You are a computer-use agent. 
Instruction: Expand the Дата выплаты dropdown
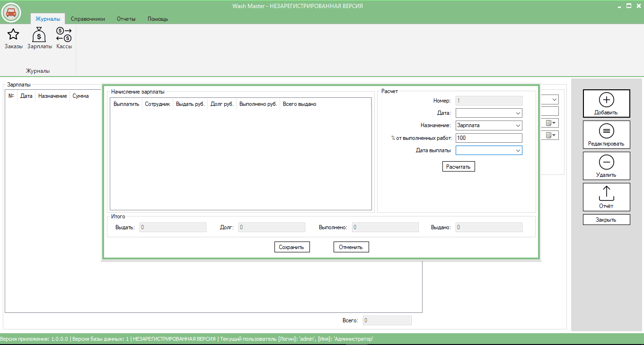point(518,150)
